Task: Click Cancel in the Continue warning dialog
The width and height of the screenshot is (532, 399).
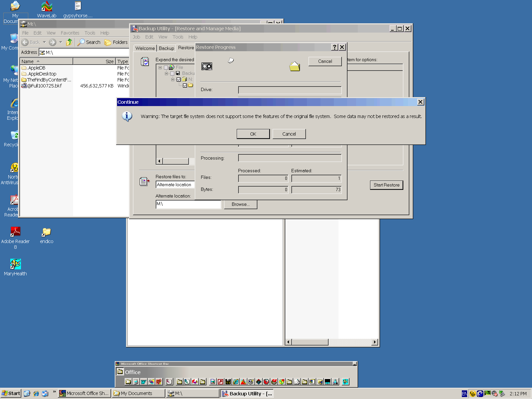Action: point(289,134)
